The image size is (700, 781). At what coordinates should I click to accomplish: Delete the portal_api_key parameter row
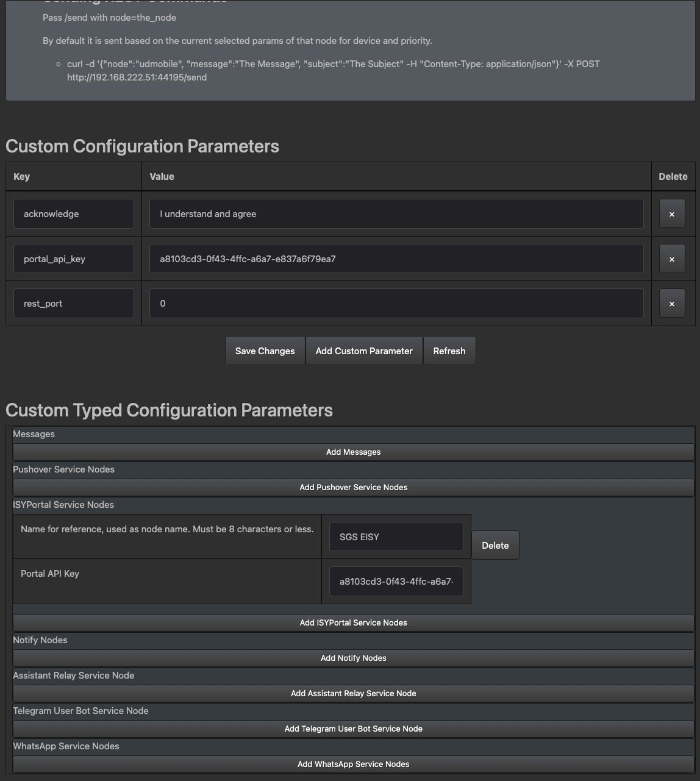[672, 259]
